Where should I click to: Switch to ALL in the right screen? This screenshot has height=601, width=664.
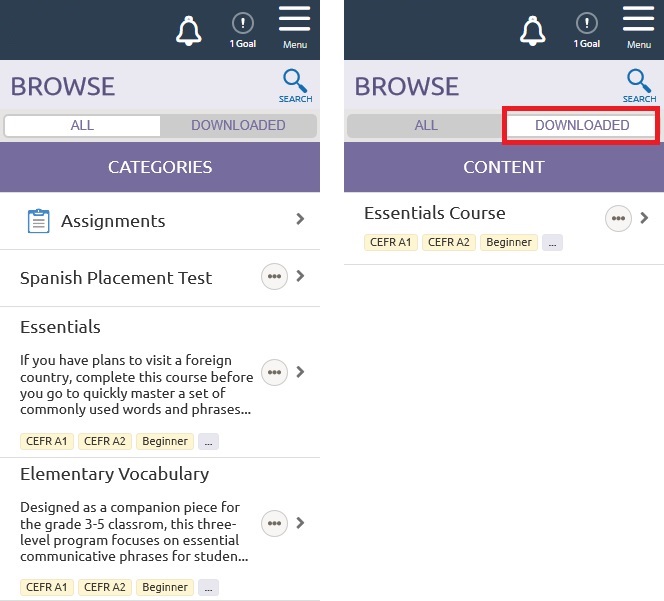[x=426, y=125]
